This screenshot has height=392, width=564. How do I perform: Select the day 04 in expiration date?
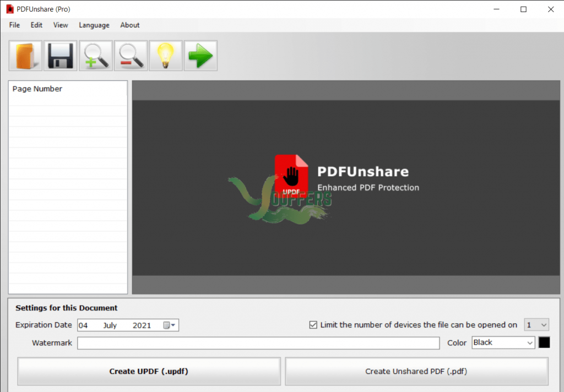tap(83, 325)
